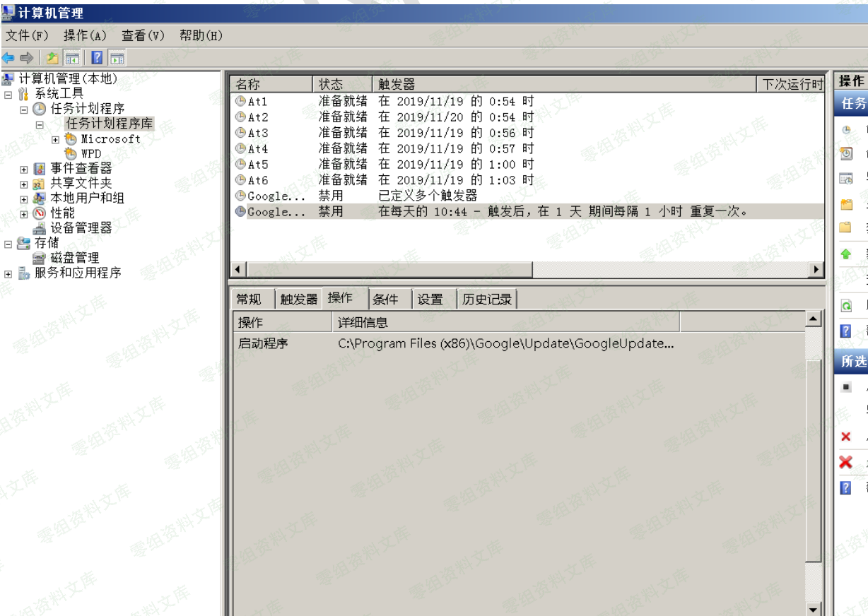868x616 pixels.
Task: Sort tasks by 状态 column header
Action: click(342, 85)
